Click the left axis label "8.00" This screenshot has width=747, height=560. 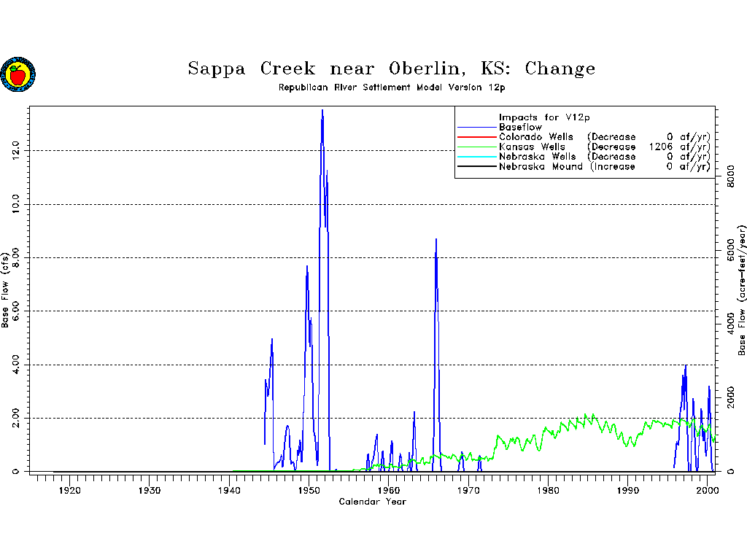(16, 257)
